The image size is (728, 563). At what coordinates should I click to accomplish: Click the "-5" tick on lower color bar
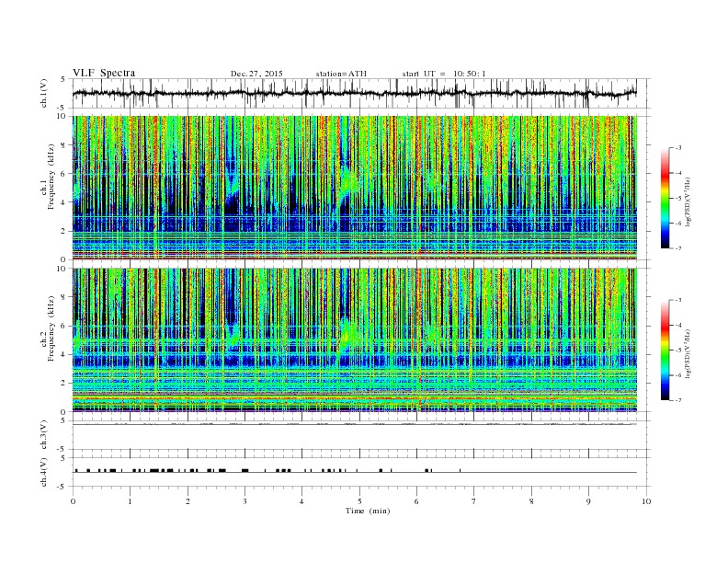(678, 350)
